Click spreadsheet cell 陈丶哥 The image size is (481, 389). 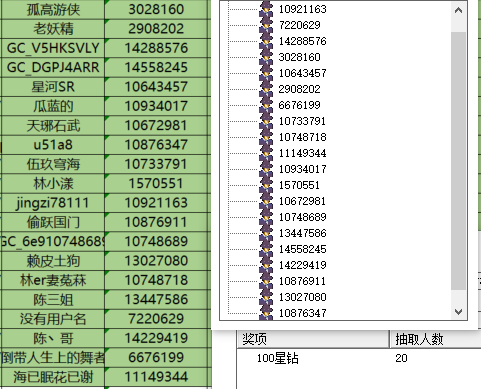pyautogui.click(x=53, y=338)
